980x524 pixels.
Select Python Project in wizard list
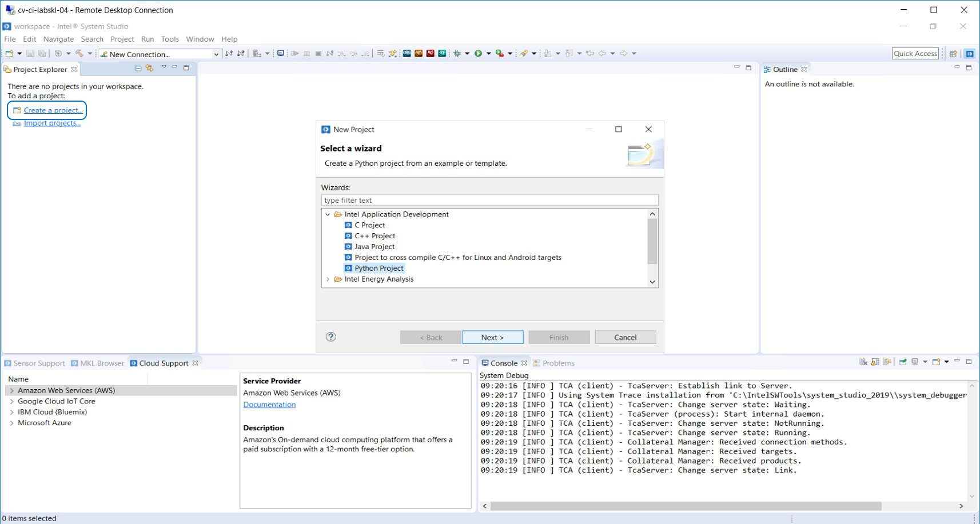pos(374,269)
